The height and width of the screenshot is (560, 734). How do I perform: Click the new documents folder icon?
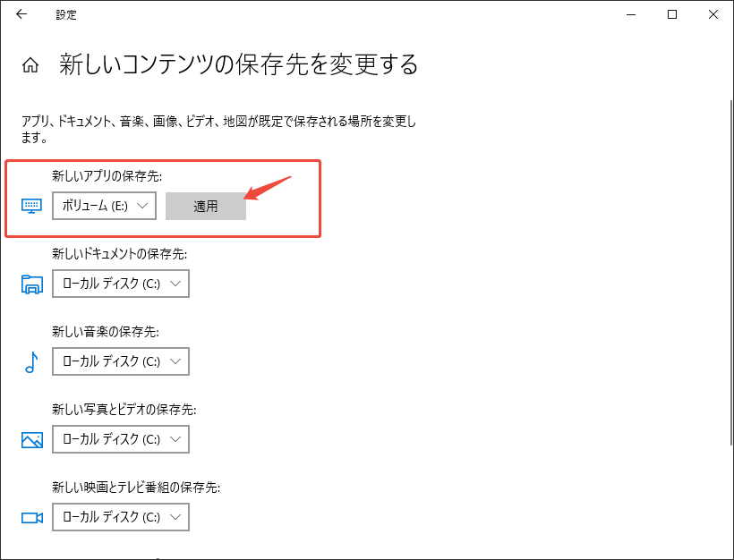tap(32, 284)
